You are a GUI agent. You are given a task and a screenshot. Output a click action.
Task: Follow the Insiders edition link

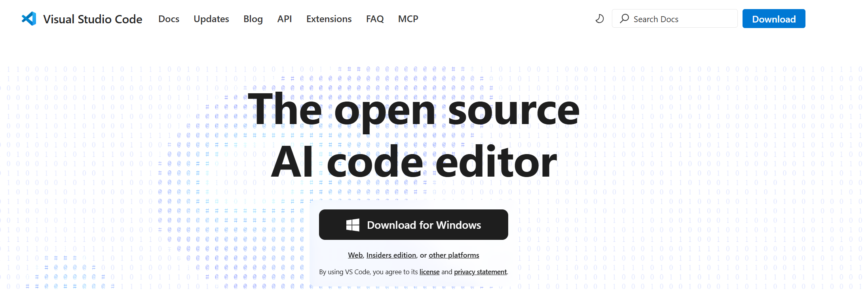point(391,255)
